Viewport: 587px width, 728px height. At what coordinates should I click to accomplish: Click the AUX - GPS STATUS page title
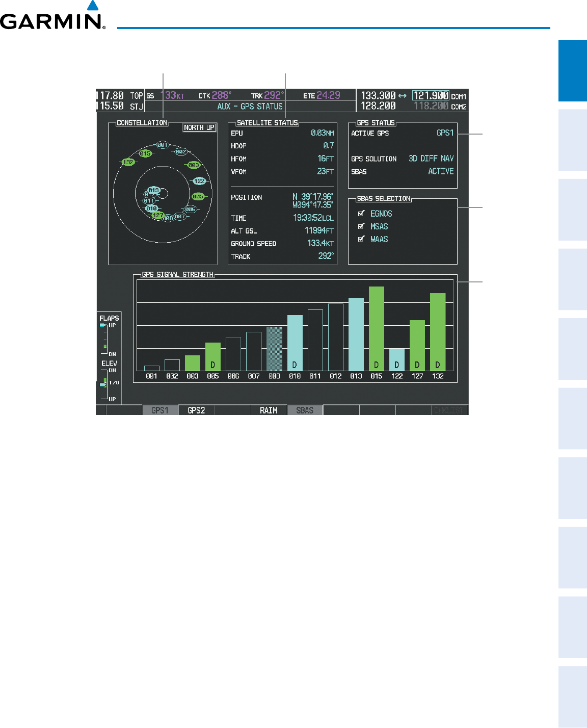point(250,107)
